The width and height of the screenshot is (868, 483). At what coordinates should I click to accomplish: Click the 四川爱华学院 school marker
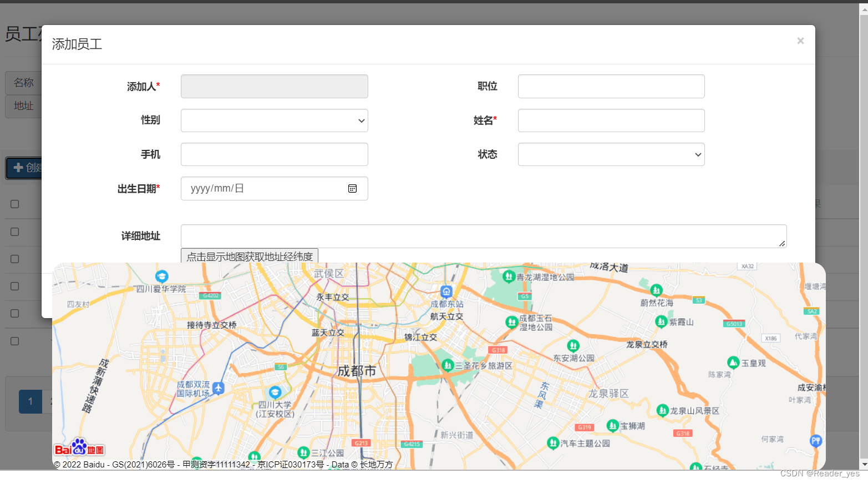pos(161,276)
